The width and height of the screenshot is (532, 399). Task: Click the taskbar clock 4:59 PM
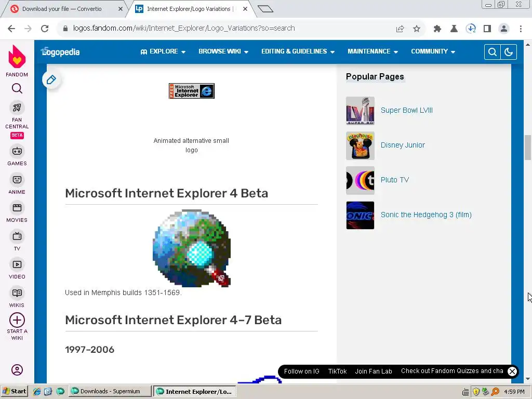(514, 392)
